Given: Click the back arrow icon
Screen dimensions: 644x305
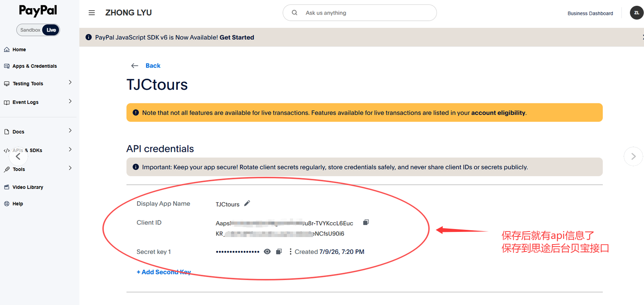Looking at the screenshot, I should tap(134, 66).
